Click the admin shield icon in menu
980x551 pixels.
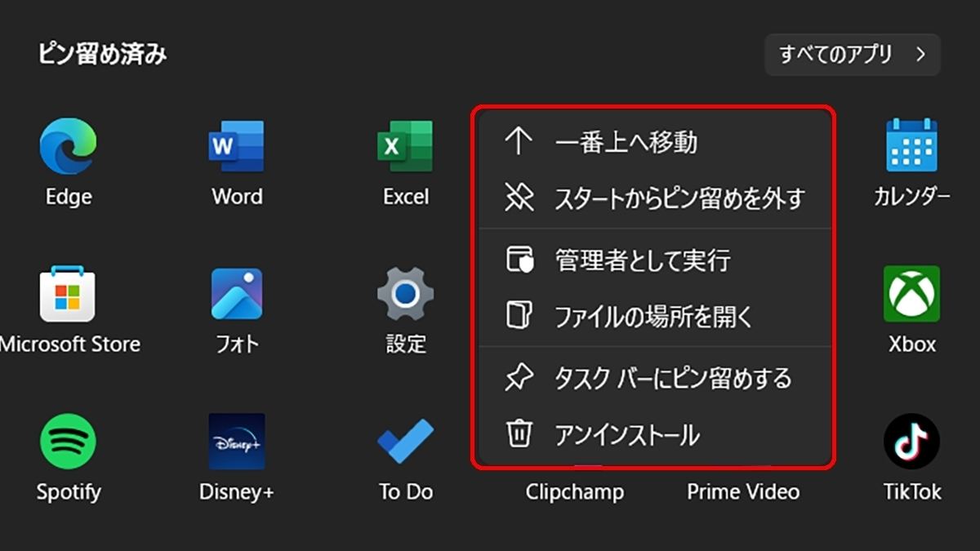(519, 260)
